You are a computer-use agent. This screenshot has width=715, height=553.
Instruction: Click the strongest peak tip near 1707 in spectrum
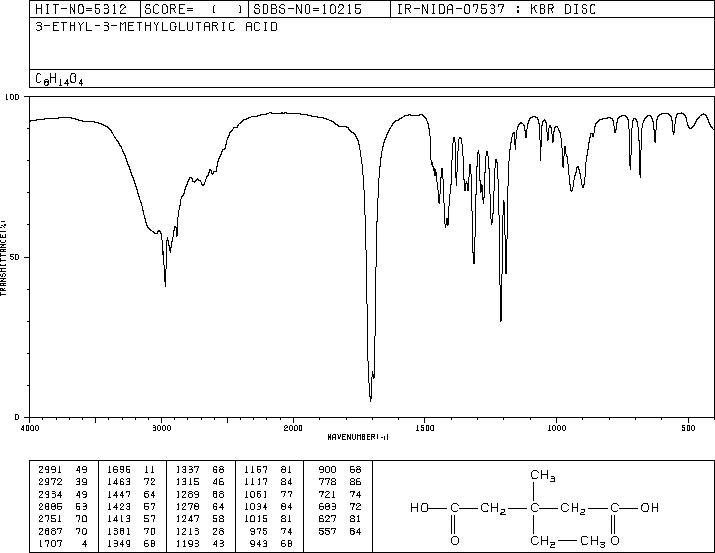(x=371, y=400)
